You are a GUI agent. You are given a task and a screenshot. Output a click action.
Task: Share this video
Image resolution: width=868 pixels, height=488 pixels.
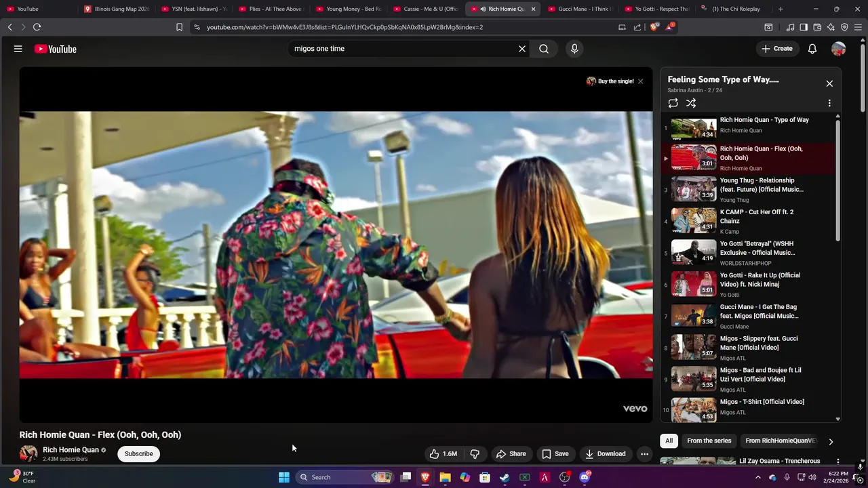pos(511,453)
